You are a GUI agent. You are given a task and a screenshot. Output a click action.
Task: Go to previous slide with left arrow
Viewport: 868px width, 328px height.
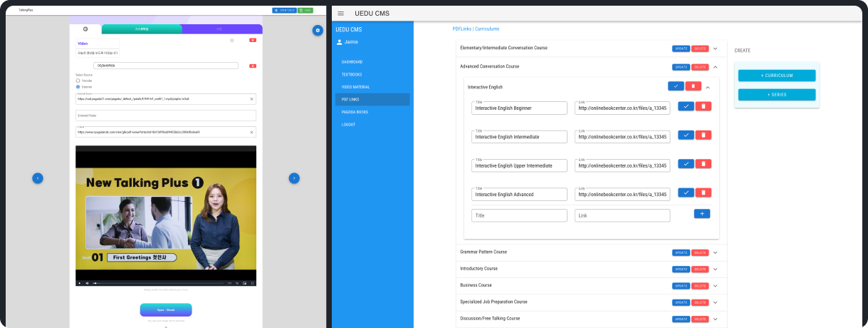point(38,178)
